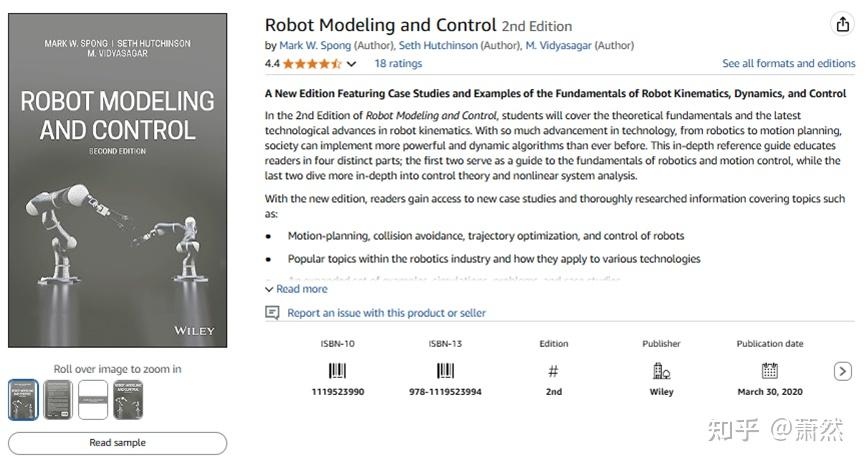Click the share icon at top right
The height and width of the screenshot is (464, 865).
click(842, 25)
